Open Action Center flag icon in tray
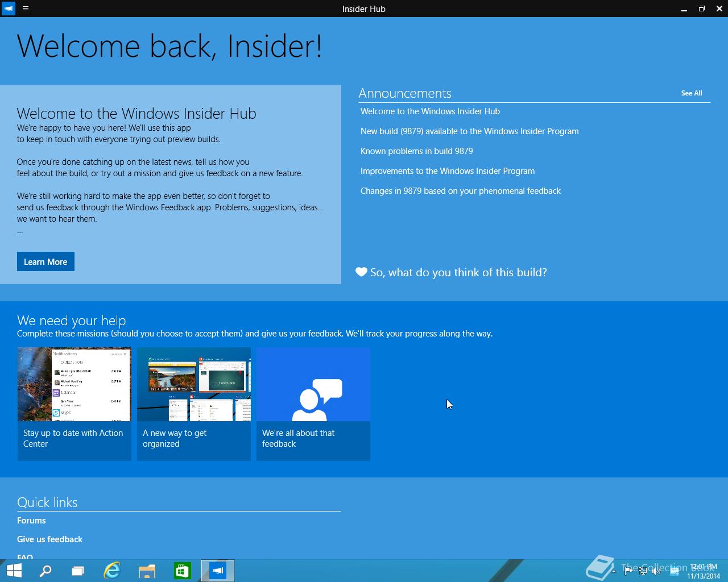Screen dimensions: 728x582 [628, 571]
